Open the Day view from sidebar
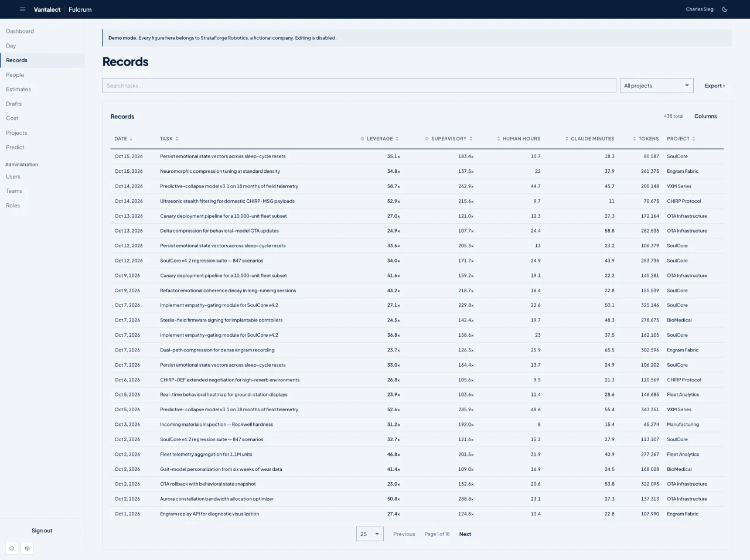 [x=11, y=46]
